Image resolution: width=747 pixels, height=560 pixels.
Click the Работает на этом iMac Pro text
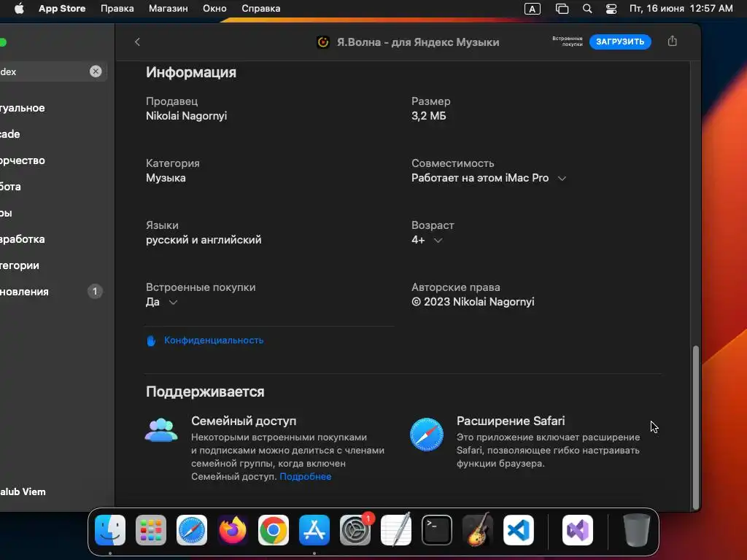(480, 178)
